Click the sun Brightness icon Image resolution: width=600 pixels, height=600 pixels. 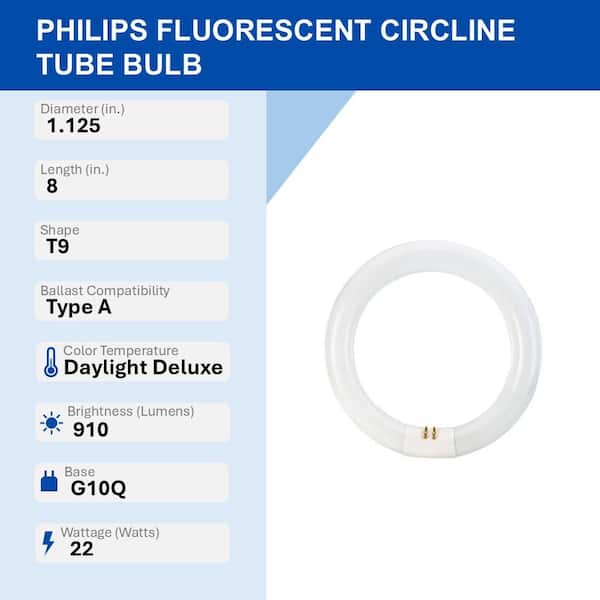point(50,423)
